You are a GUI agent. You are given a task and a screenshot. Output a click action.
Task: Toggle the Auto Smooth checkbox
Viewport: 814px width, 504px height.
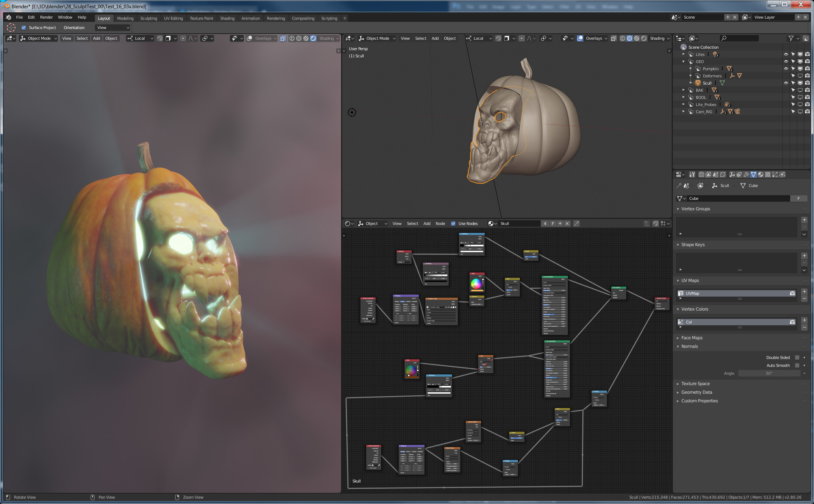pyautogui.click(x=797, y=365)
